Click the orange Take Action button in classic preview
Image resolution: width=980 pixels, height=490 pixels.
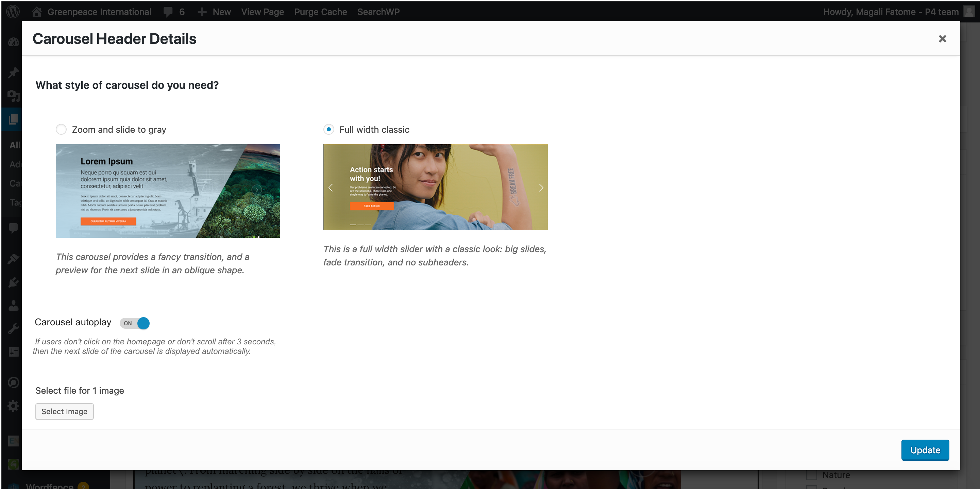tap(372, 206)
